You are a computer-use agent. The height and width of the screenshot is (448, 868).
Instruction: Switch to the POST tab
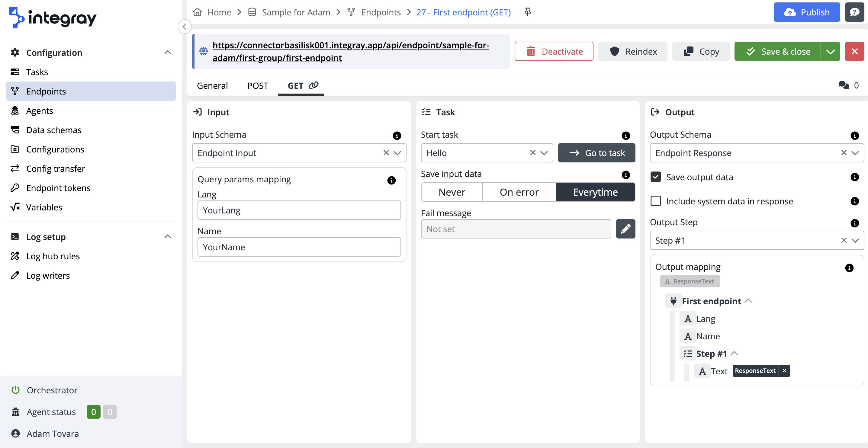pyautogui.click(x=257, y=85)
